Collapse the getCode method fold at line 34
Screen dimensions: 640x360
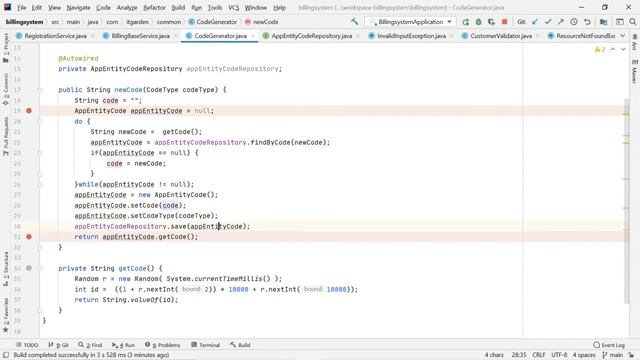click(x=40, y=269)
